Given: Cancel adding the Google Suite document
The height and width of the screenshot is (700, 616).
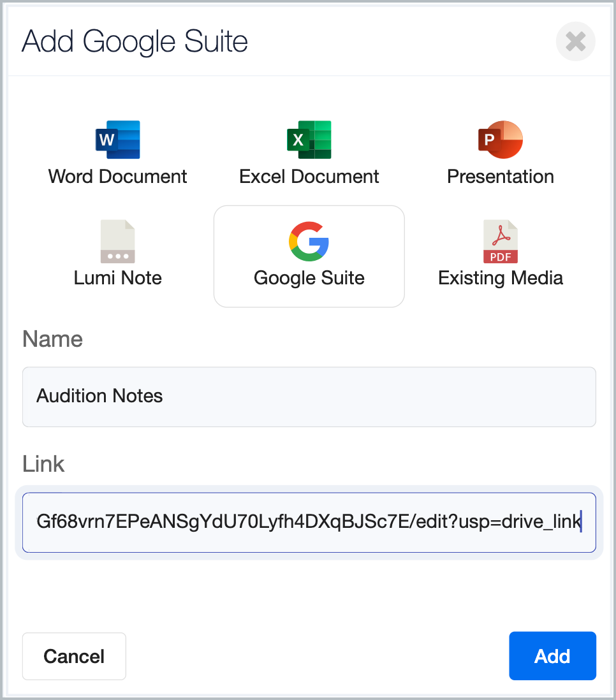Looking at the screenshot, I should pos(74,656).
